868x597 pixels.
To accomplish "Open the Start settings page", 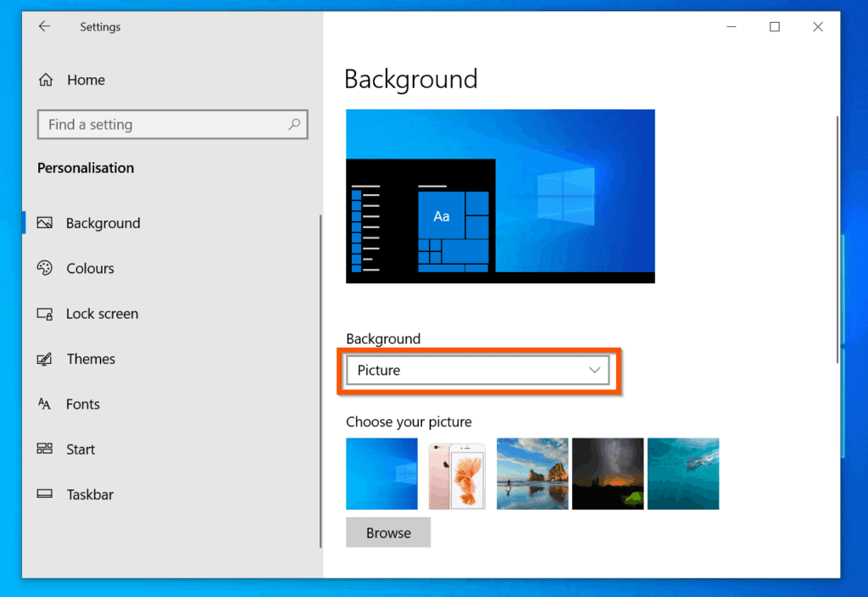I will pyautogui.click(x=81, y=449).
